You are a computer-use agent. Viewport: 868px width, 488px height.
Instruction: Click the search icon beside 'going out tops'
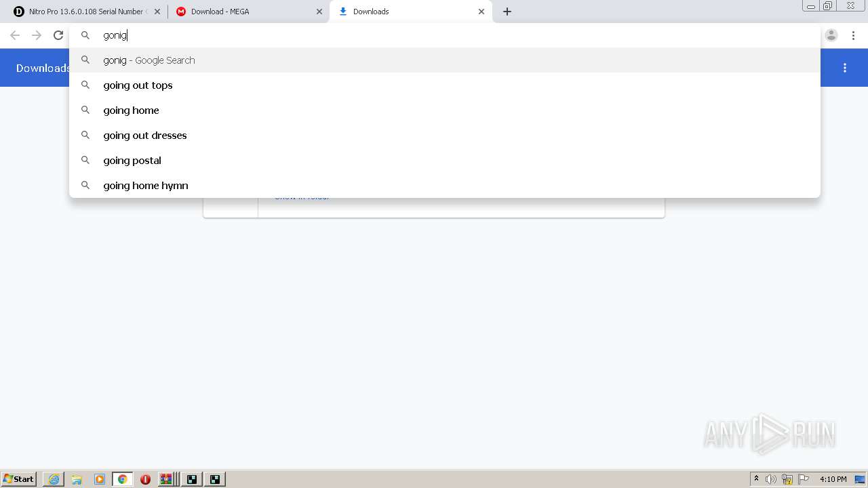click(85, 85)
